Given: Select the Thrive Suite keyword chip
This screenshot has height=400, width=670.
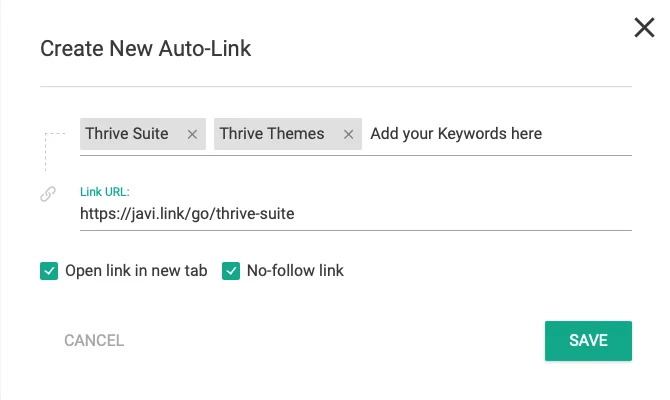Looking at the screenshot, I should pyautogui.click(x=127, y=134).
